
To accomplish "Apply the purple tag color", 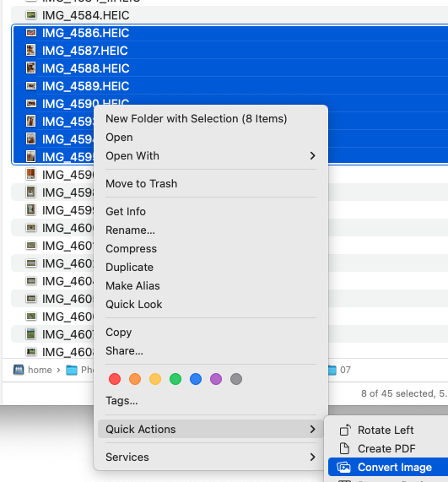I will tap(216, 379).
